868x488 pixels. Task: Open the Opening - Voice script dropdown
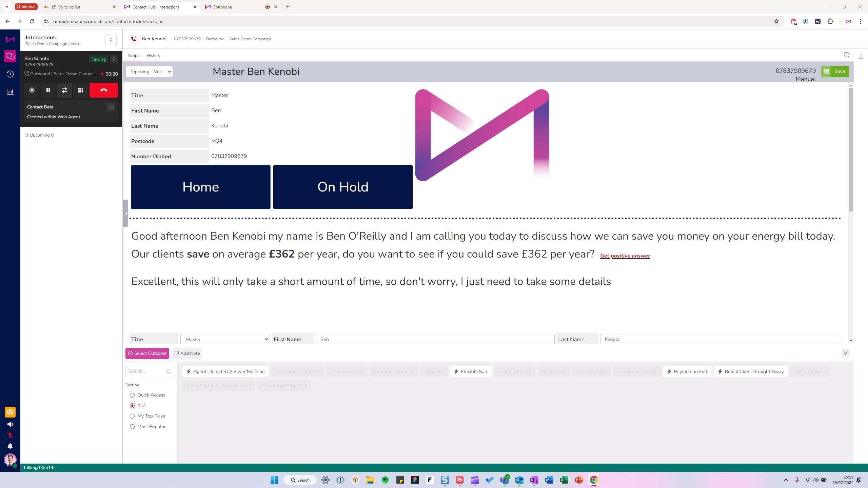point(149,72)
